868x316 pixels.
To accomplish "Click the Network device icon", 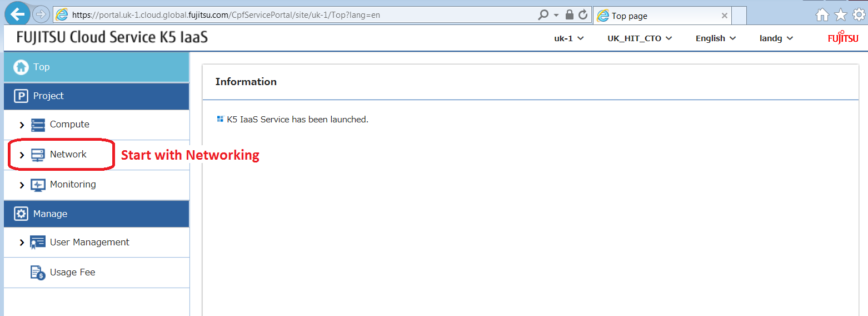I will [x=38, y=155].
